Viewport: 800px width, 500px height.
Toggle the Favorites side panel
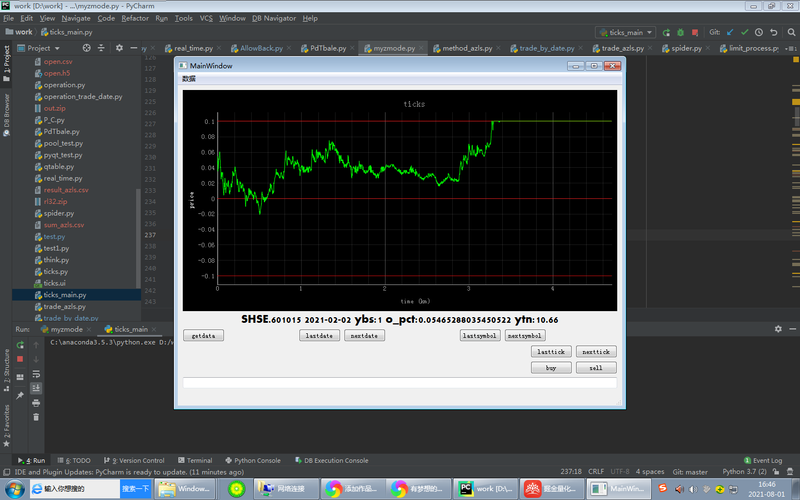6,427
